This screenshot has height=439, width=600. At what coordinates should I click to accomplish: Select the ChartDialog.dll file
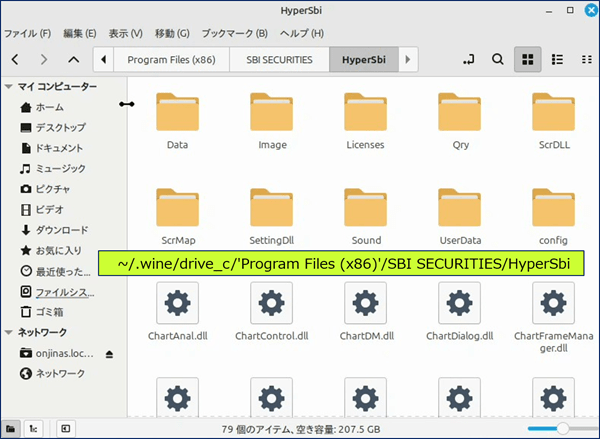460,312
